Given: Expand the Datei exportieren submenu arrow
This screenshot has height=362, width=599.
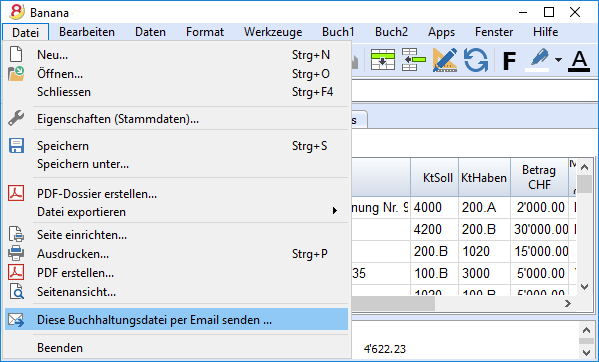Looking at the screenshot, I should [x=335, y=211].
